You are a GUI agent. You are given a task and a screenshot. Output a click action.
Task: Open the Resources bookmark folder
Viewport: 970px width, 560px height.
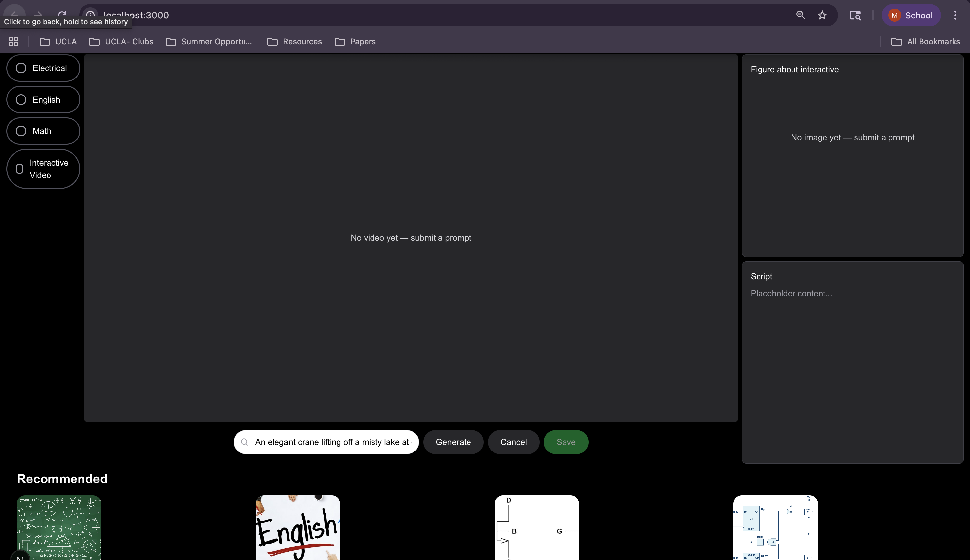294,42
